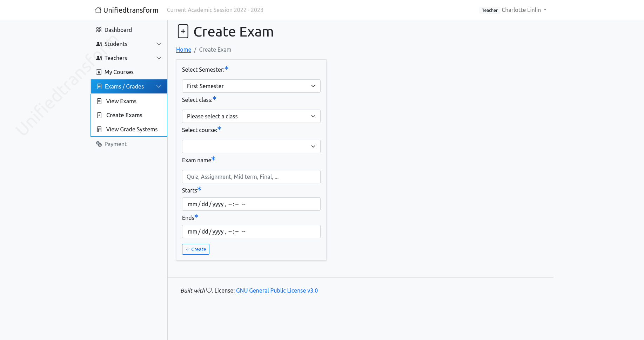Click the Exams / Grades document icon
Screen dimensions: 644x340
(99, 86)
